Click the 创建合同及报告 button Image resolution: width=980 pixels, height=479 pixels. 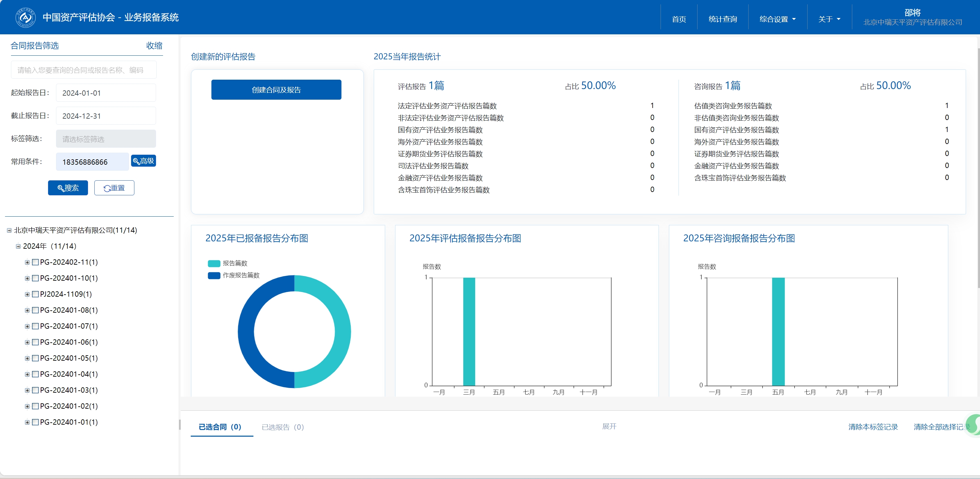pyautogui.click(x=276, y=90)
